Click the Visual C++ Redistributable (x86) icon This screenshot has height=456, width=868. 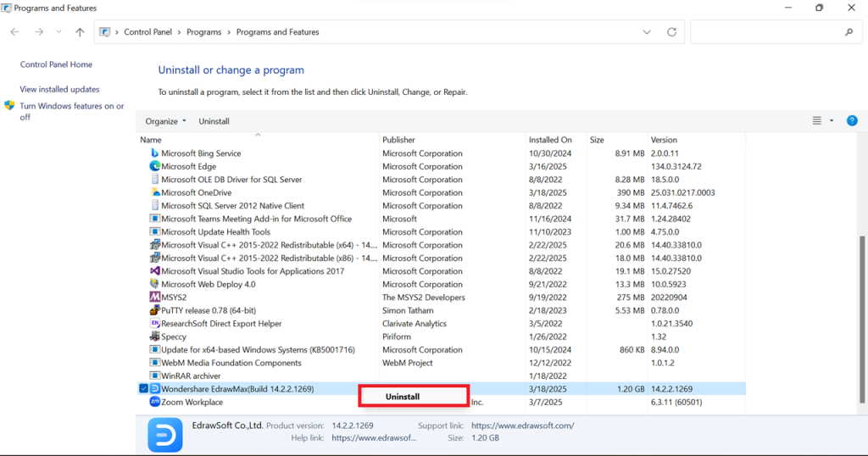coord(155,258)
